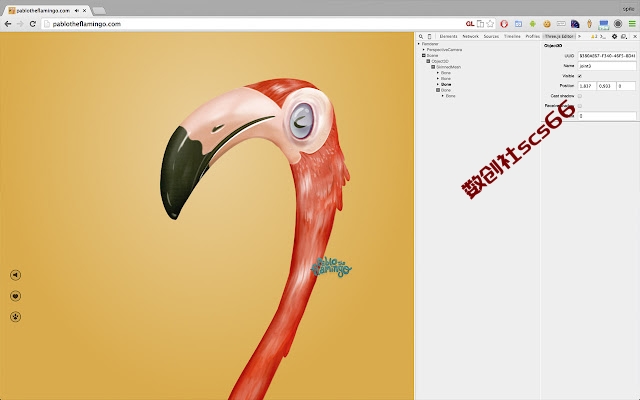Open the Network tab in DevTools
The height and width of the screenshot is (400, 640).
470,36
